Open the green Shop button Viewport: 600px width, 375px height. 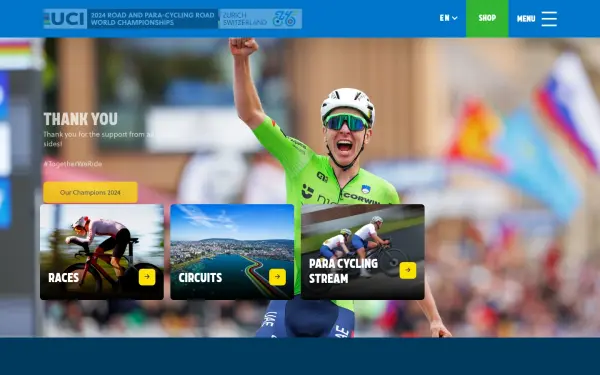point(487,18)
